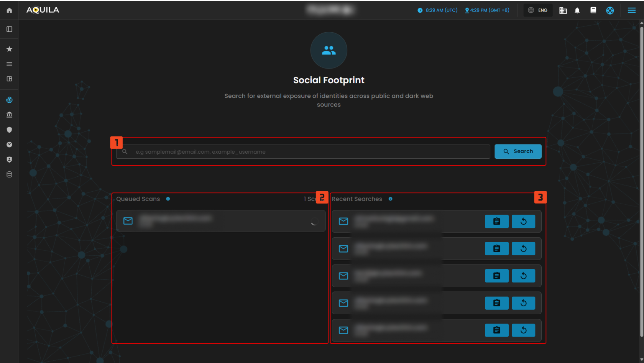Open the database icon in sidebar
The height and width of the screenshot is (363, 644).
[9, 174]
